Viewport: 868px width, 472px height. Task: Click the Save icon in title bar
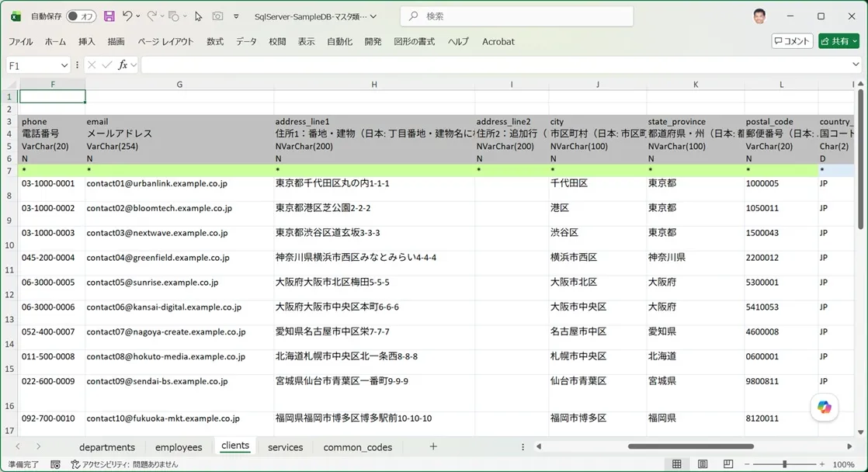(x=109, y=16)
